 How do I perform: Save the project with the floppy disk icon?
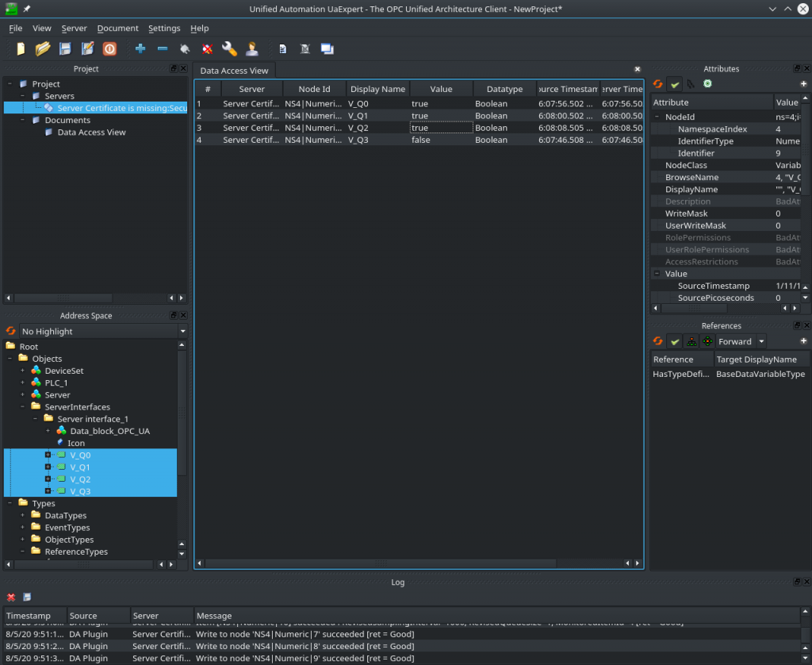click(65, 48)
